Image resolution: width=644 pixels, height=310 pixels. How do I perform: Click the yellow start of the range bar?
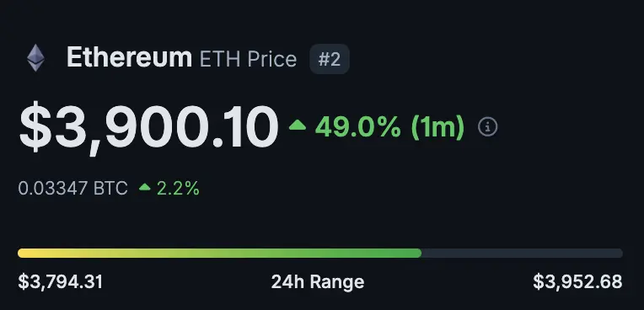pos(24,253)
